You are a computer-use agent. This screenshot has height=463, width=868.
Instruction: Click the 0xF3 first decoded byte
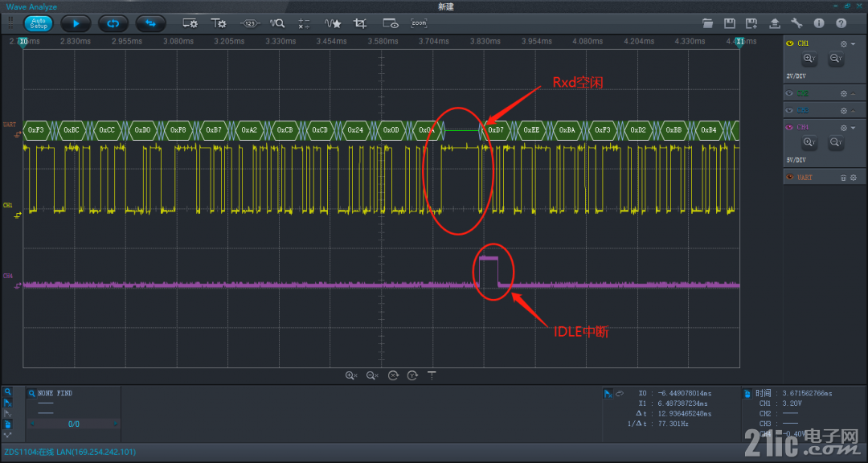pos(36,130)
